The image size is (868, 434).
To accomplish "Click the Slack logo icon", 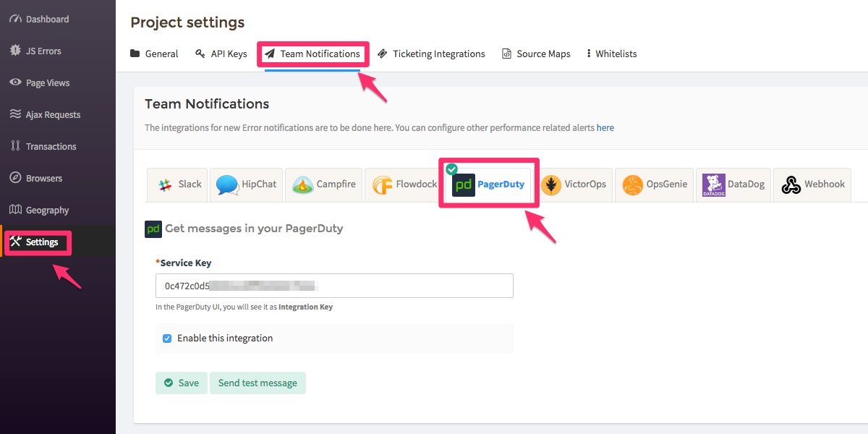I will (165, 184).
